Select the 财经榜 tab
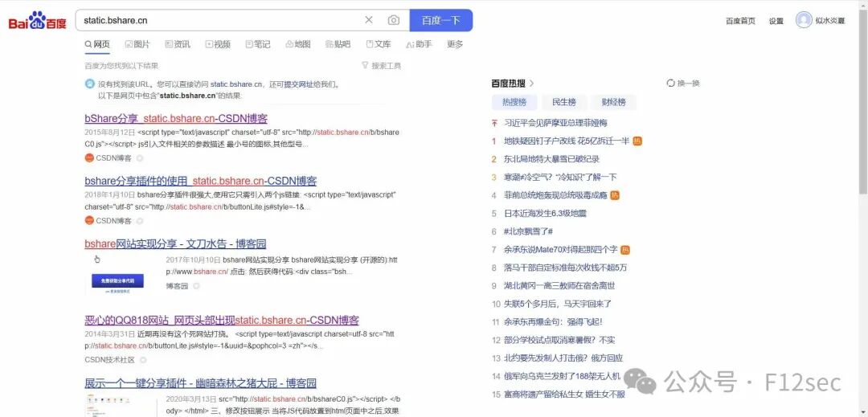Viewport: 868px width, 417px height. [614, 102]
